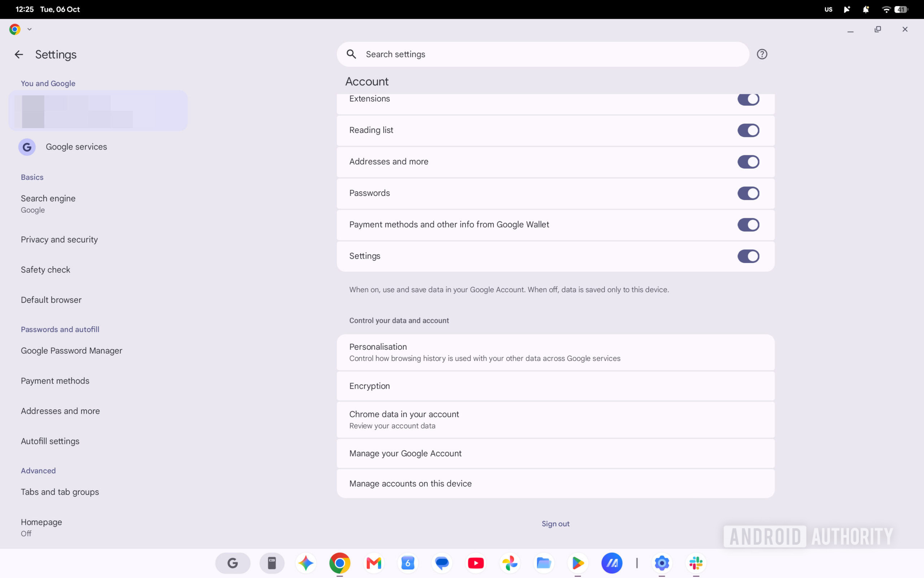Open the blue slanted-lines app in taskbar
Screen dimensions: 924x578
[x=612, y=563]
